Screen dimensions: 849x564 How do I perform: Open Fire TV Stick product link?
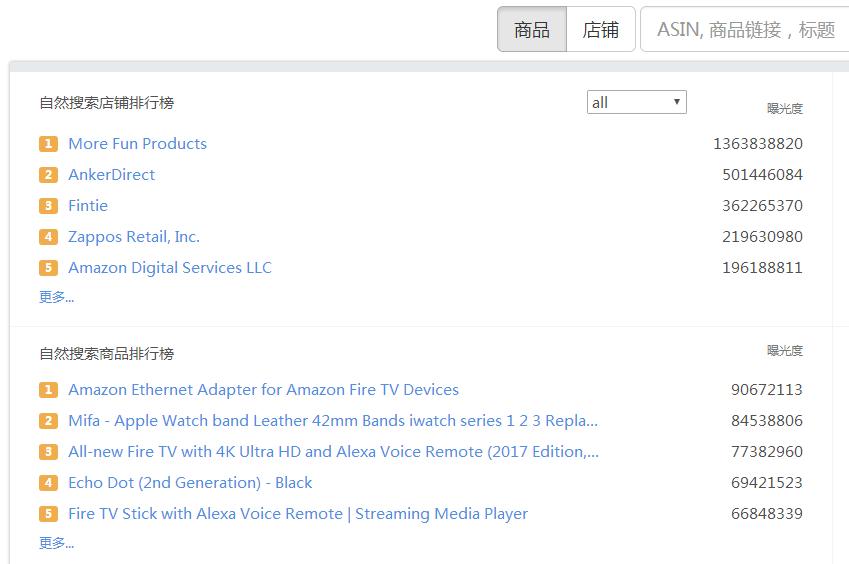coord(298,514)
